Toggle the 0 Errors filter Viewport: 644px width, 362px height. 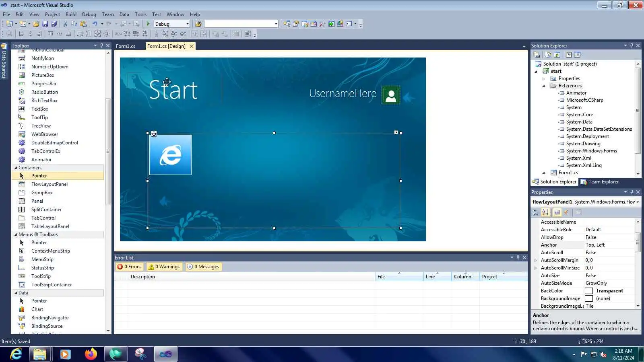(129, 267)
